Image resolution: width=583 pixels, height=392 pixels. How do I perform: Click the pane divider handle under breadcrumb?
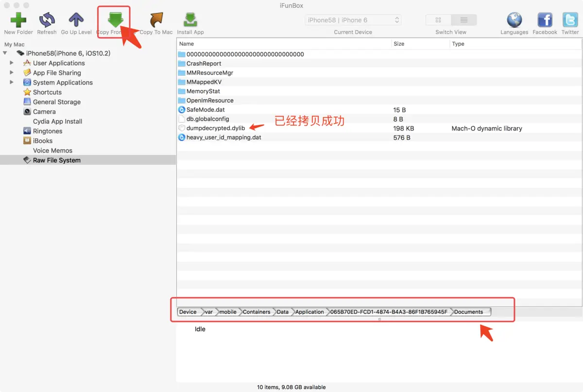click(379, 319)
